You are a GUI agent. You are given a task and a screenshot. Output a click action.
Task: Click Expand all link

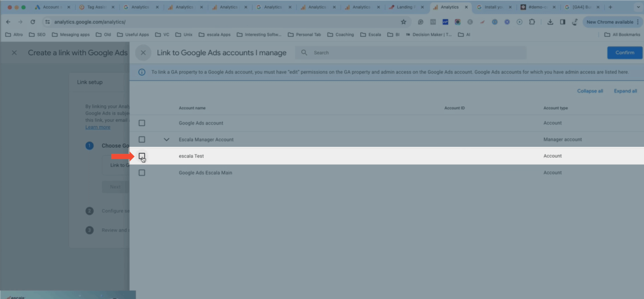(x=625, y=91)
